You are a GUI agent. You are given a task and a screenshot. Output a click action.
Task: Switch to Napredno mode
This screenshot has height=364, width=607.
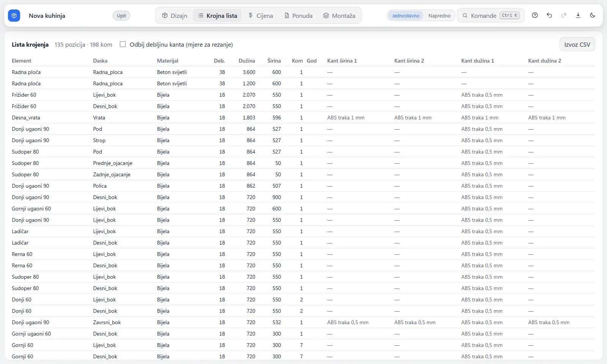tap(439, 16)
